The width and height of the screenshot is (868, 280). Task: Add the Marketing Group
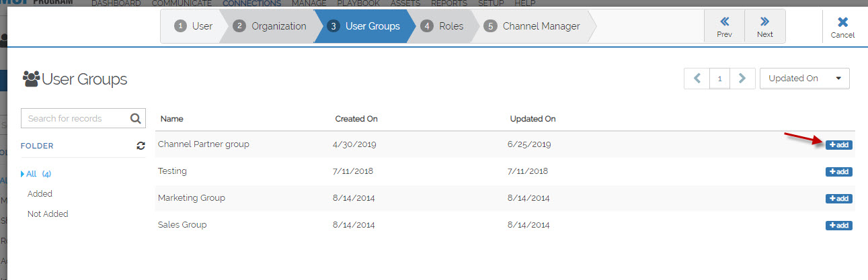[839, 199]
